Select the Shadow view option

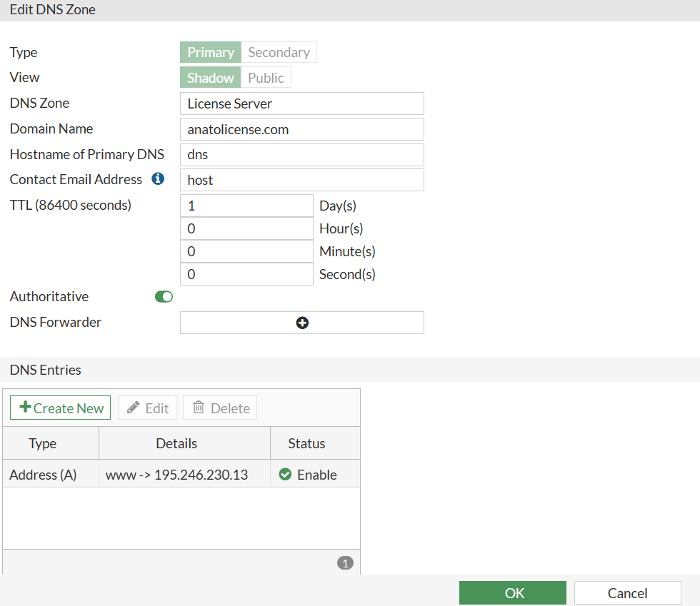pos(210,77)
